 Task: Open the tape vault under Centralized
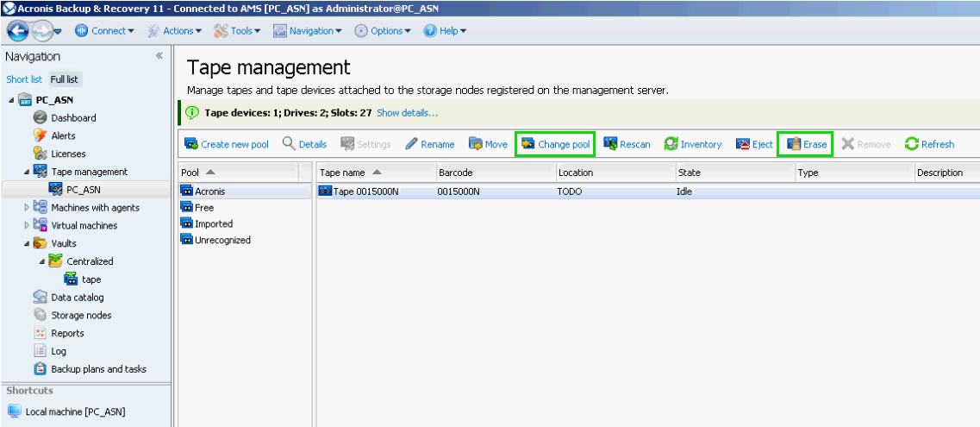click(83, 279)
